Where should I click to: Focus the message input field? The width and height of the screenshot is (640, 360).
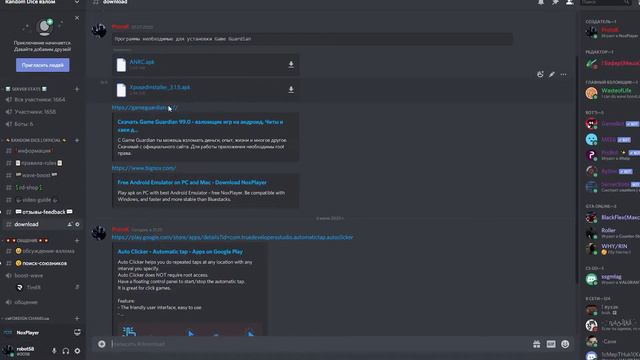coord(318,344)
